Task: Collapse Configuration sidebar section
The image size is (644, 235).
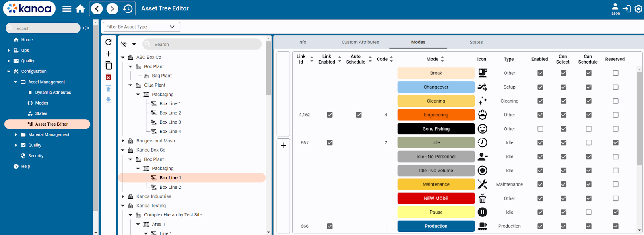Action: click(8, 71)
